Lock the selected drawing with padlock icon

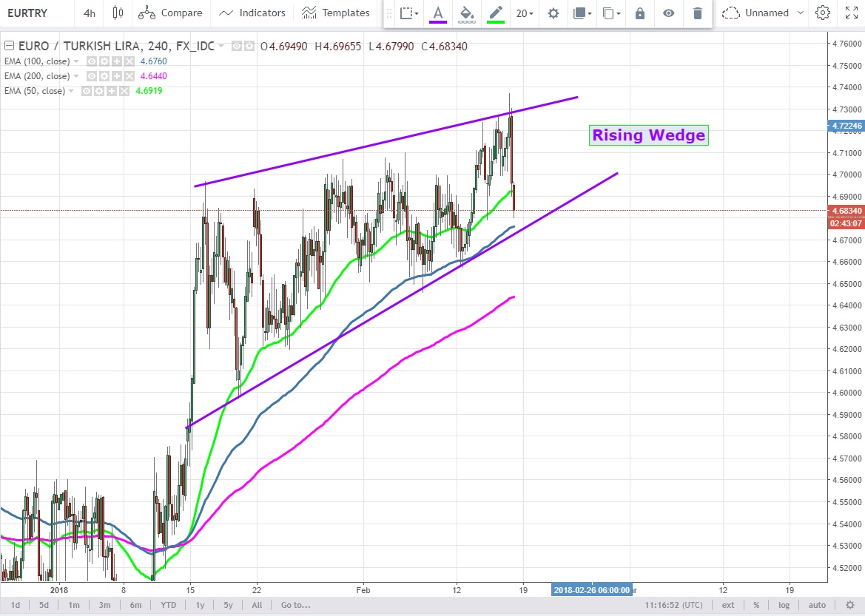point(640,13)
